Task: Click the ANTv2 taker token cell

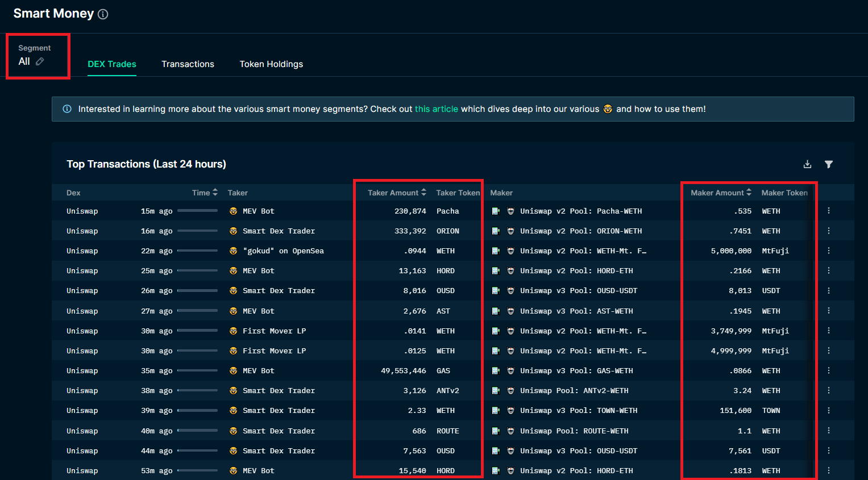Action: click(x=448, y=390)
